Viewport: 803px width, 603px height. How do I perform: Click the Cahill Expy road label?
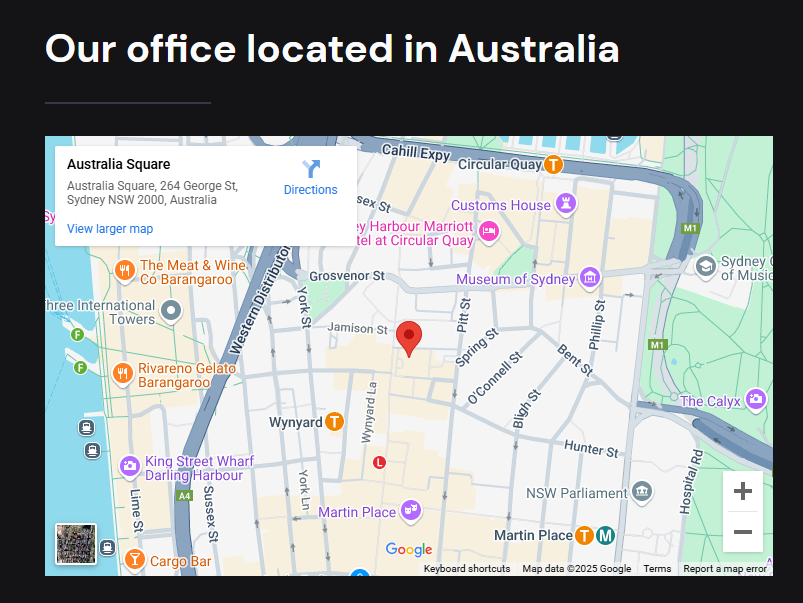(416, 153)
